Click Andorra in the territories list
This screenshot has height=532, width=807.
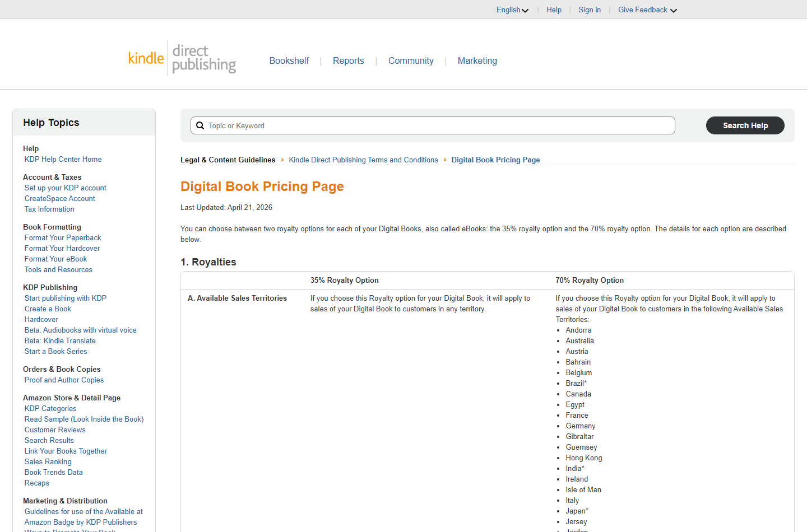(578, 330)
